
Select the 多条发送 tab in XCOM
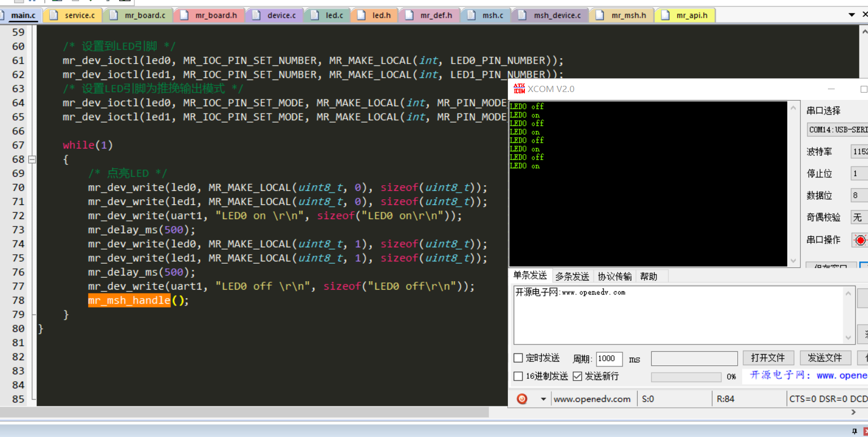[x=572, y=276]
